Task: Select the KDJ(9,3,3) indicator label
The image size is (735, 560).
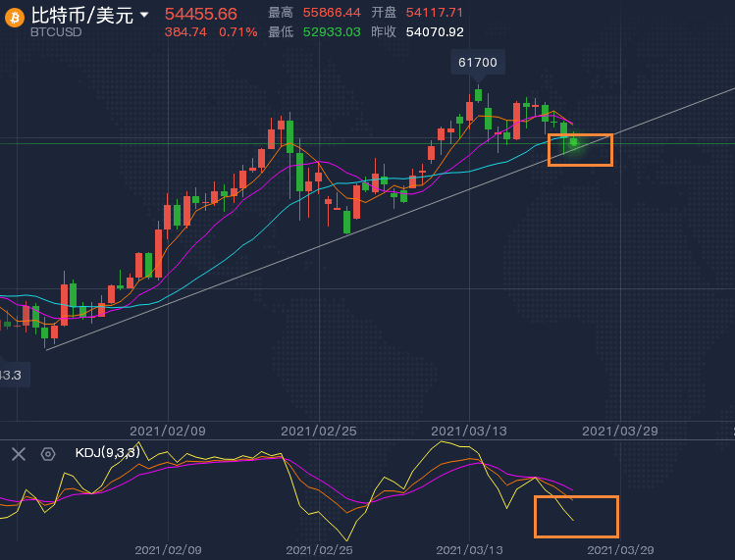Action: click(107, 453)
